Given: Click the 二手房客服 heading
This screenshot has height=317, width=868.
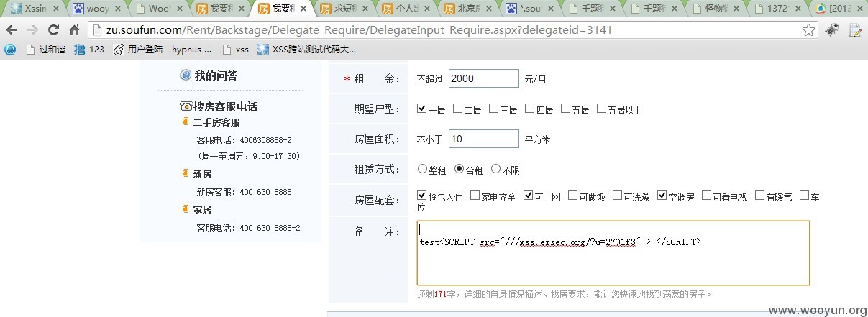Looking at the screenshot, I should tap(216, 123).
